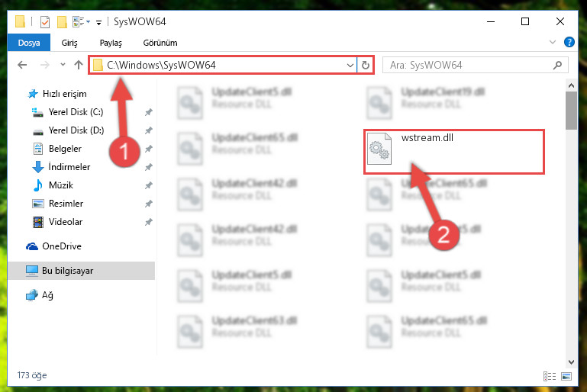Click the search magnifier icon
The height and width of the screenshot is (392, 587).
pyautogui.click(x=557, y=65)
